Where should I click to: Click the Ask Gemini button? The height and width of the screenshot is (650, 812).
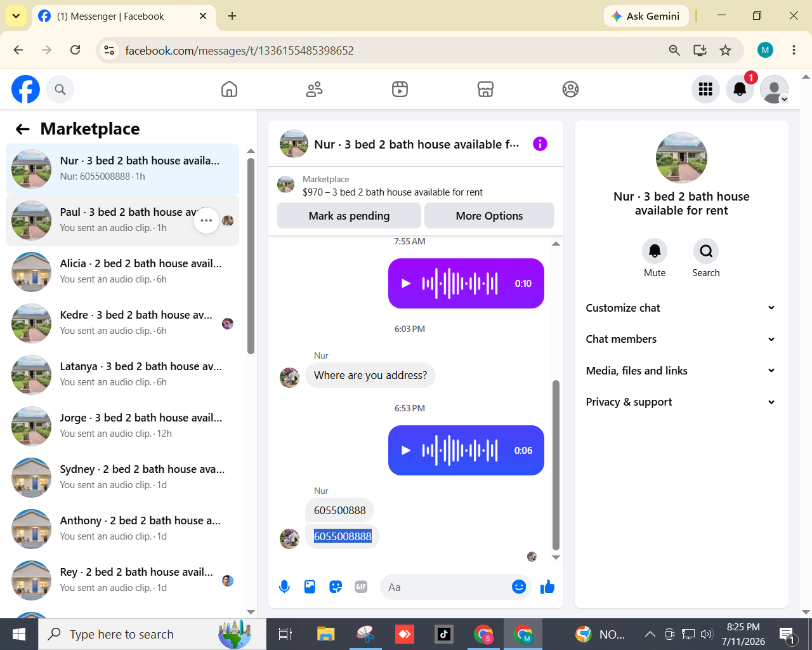click(x=646, y=16)
